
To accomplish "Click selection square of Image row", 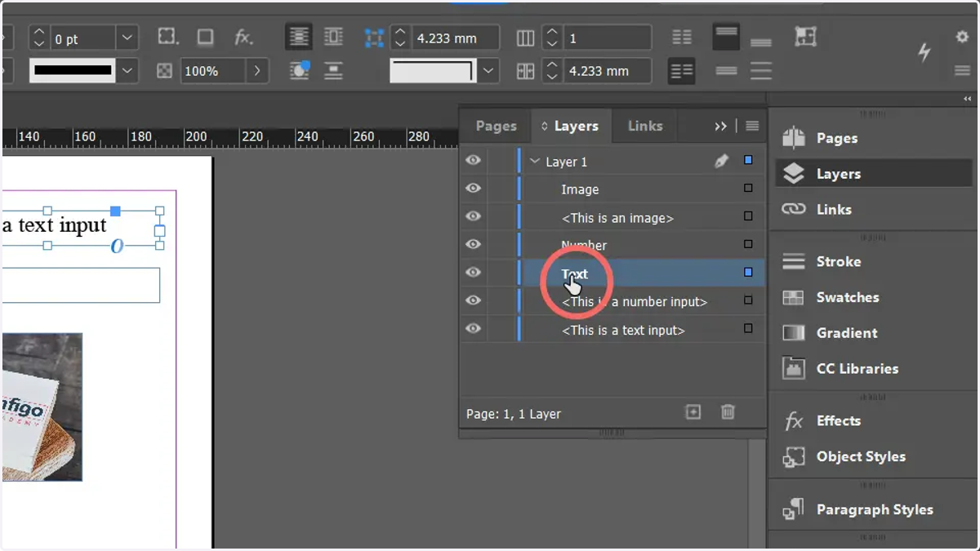I will (748, 189).
